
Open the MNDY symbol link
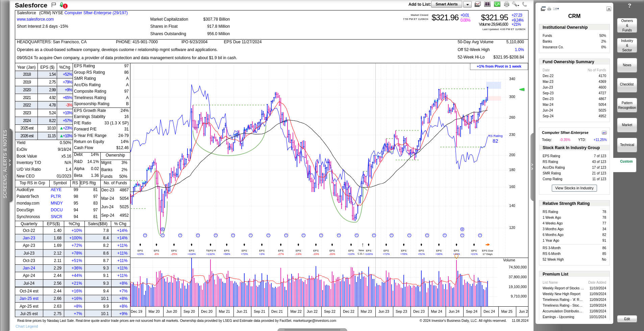coord(57,203)
